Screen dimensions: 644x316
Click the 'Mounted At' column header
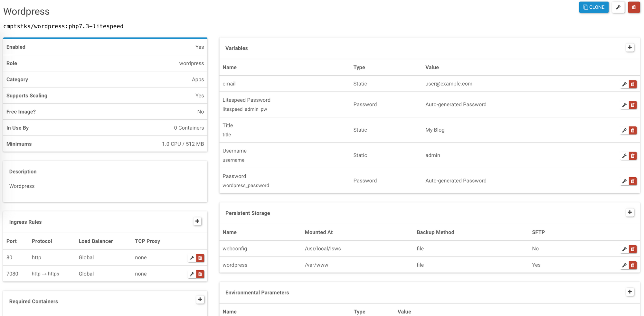pos(319,232)
